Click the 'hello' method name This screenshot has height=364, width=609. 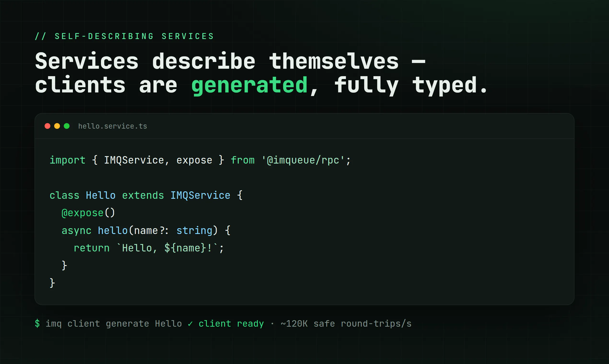tap(112, 231)
